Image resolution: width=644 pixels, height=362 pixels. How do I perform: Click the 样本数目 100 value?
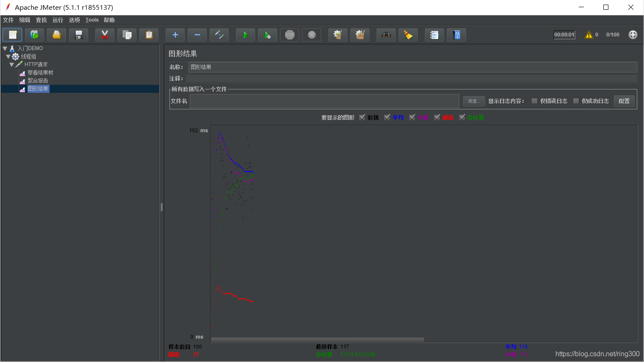coord(197,347)
